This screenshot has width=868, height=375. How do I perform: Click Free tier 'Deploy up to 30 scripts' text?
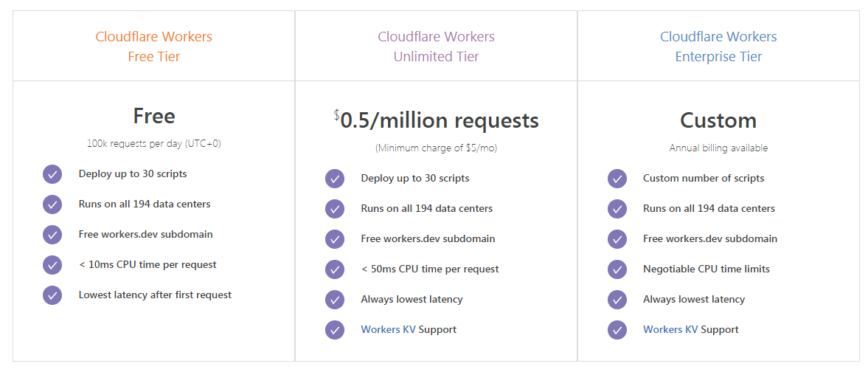pos(133,174)
